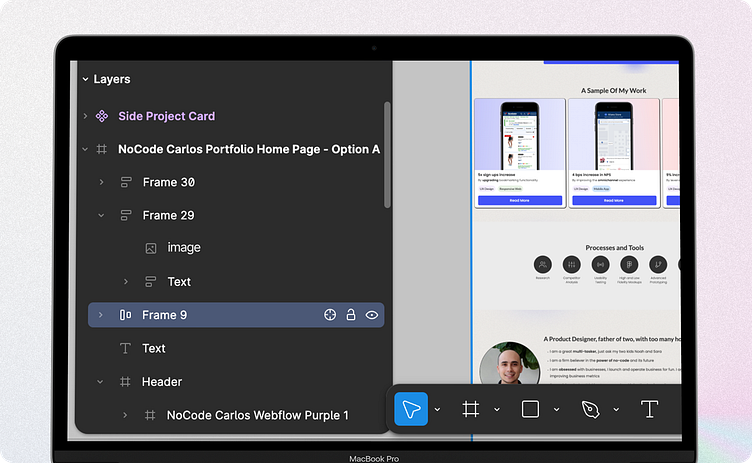
Task: Click the Layers panel scrollbar
Action: pyautogui.click(x=387, y=154)
